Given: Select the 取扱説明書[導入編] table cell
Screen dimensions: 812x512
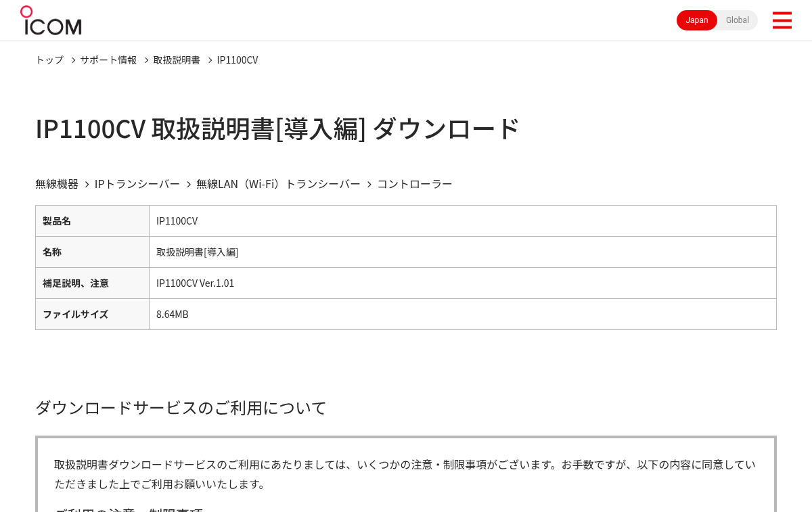Looking at the screenshot, I should [x=463, y=252].
